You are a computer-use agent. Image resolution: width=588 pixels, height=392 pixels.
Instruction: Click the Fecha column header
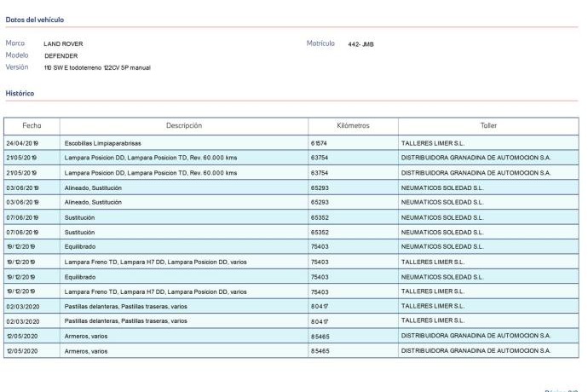[32, 125]
